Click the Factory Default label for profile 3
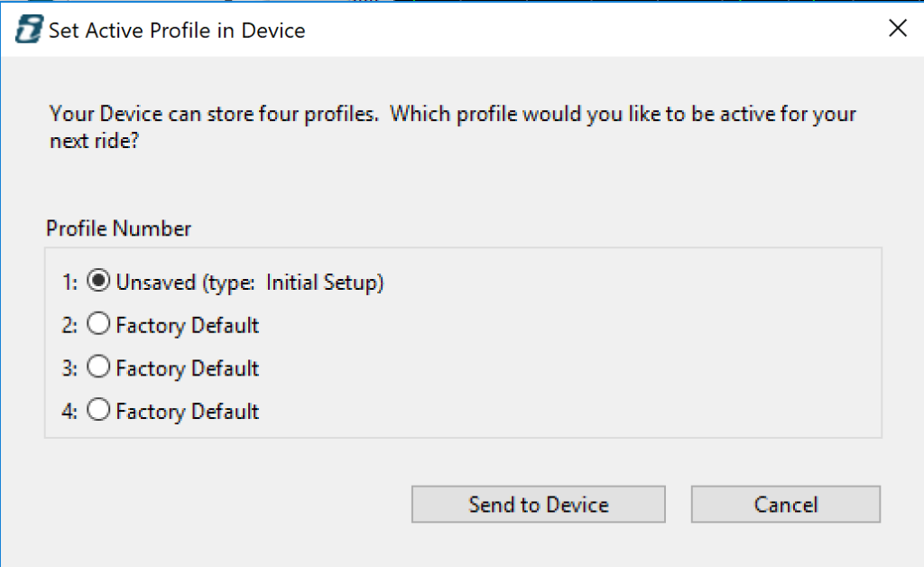This screenshot has width=924, height=567. point(188,368)
